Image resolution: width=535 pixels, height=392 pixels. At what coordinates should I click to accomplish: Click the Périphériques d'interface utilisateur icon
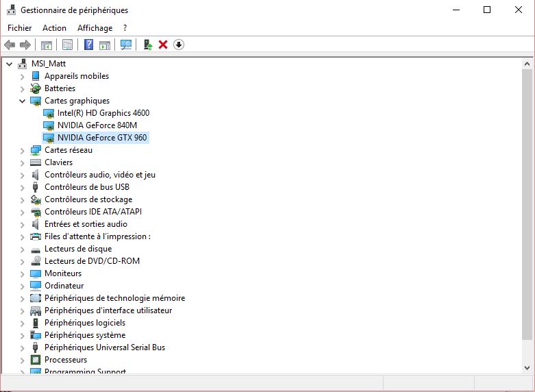[x=36, y=310]
